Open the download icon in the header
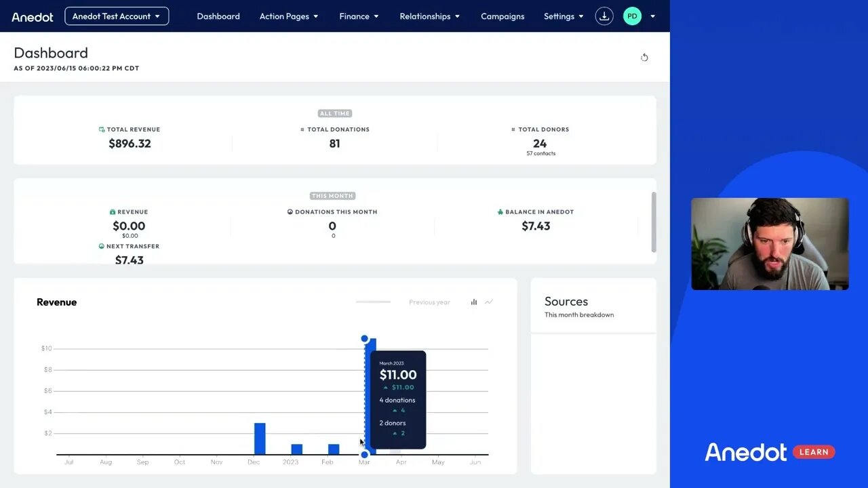Screen dimensions: 868x488 point(604,16)
